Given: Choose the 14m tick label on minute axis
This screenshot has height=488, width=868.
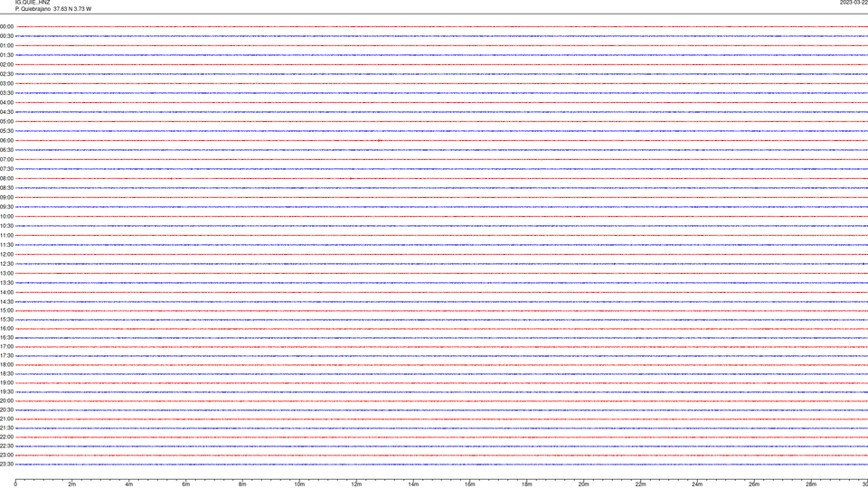Looking at the screenshot, I should click(413, 484).
